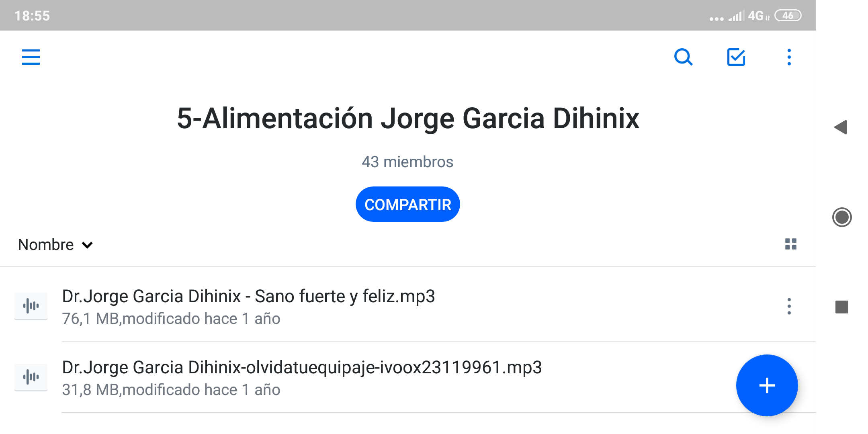This screenshot has width=868, height=434.
Task: Click the chevron next to Nombre
Action: [x=87, y=245]
